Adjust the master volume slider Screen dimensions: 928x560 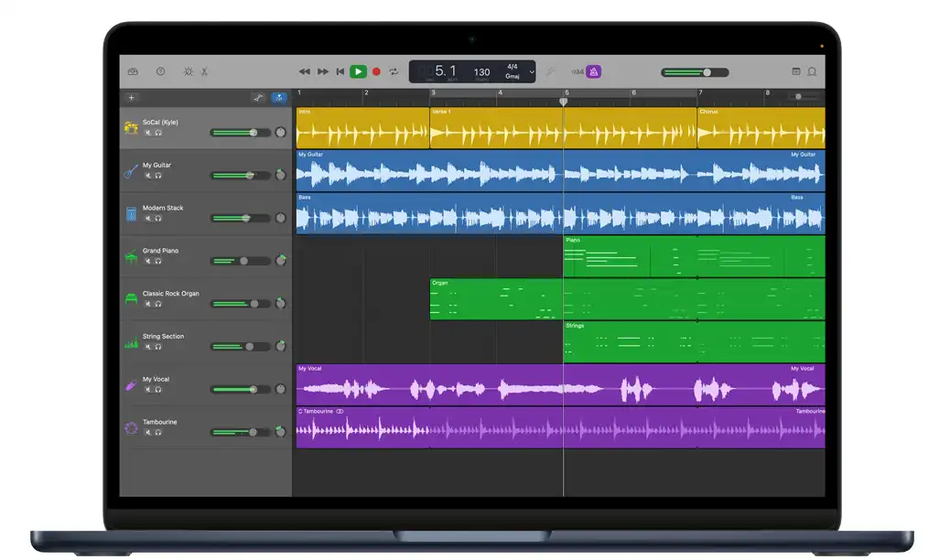point(695,72)
